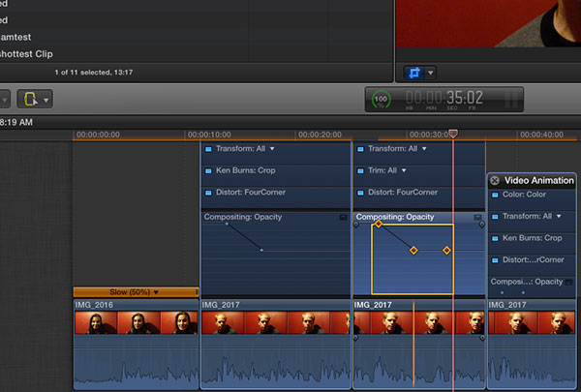Toggle Transform: All checkbox on second IMG_2017
The image size is (581, 392).
[x=360, y=149]
